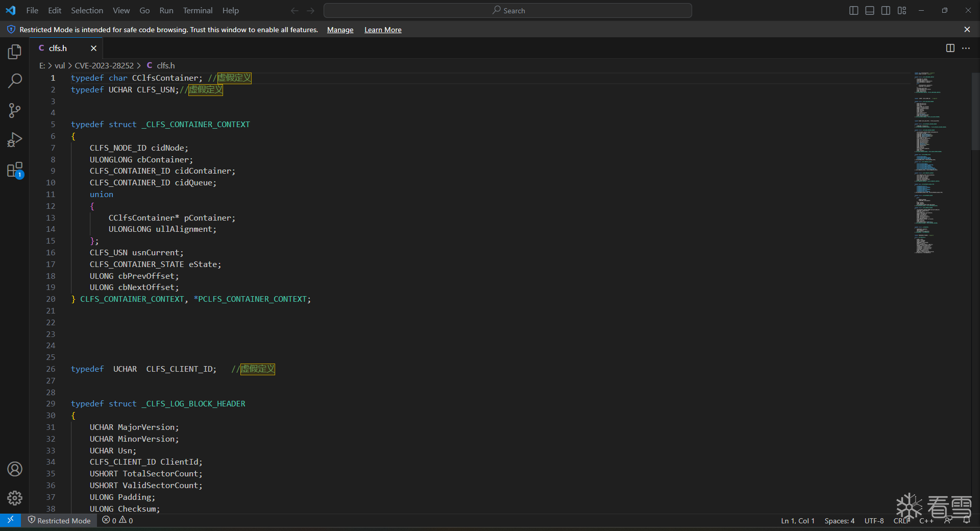The width and height of the screenshot is (980, 531).
Task: Click the Learn More link
Action: [x=383, y=30]
